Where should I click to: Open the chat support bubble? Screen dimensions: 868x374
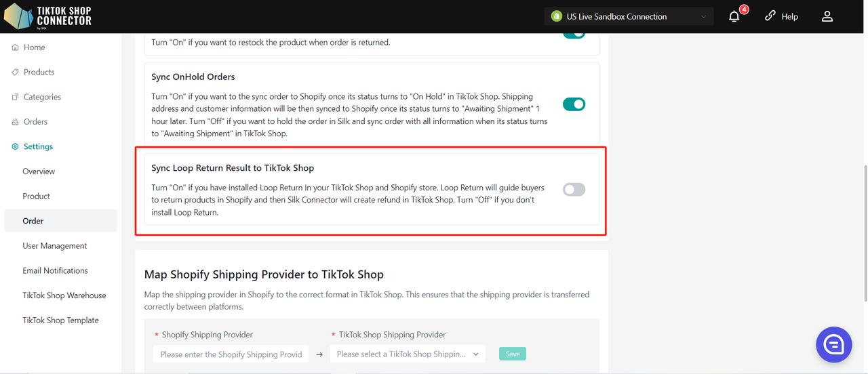pos(833,345)
